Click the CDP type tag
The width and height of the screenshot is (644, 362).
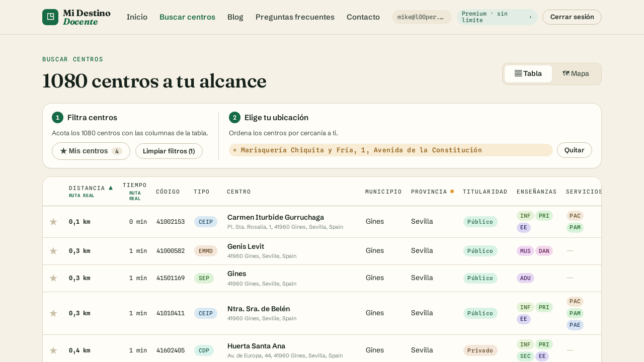pos(204,350)
